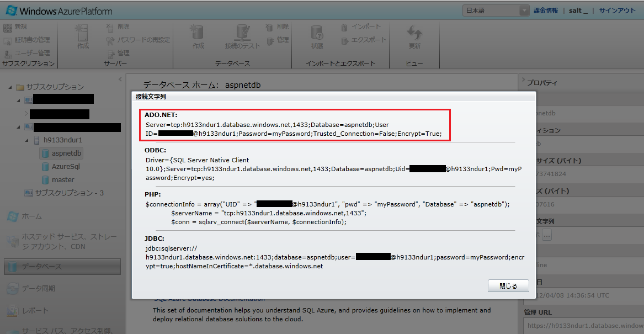Collapse the サブスクリプション root folder
Image resolution: width=644 pixels, height=334 pixels.
10,87
